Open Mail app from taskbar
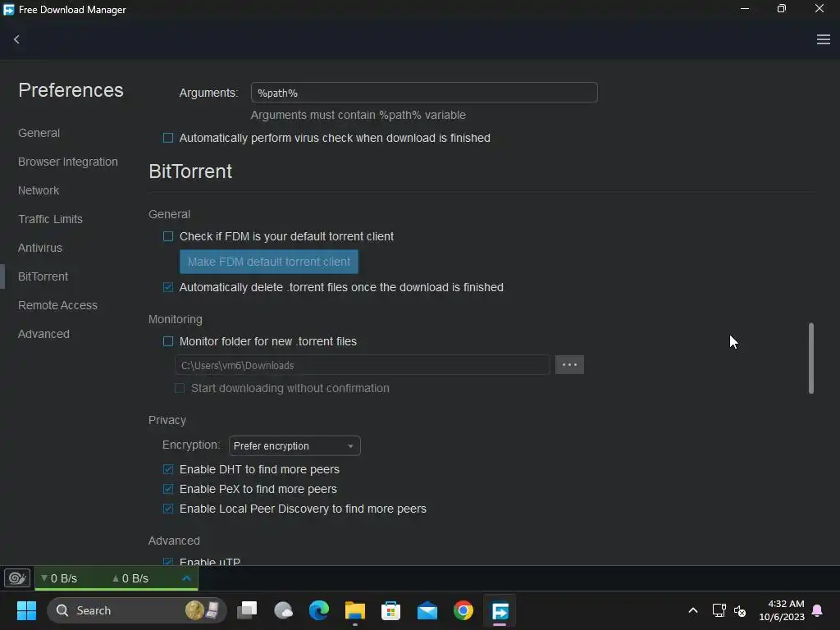The image size is (840, 630). (x=427, y=610)
